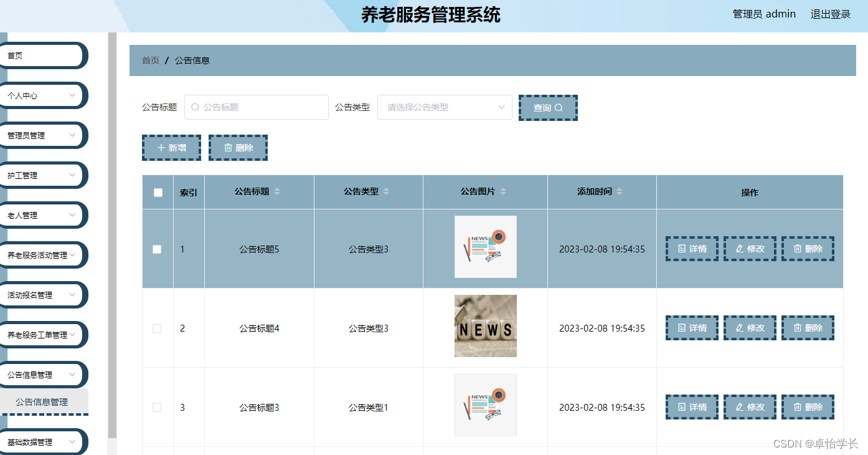This screenshot has width=868, height=455.
Task: Click the sidebar vertical scrollbar
Action: pos(112,235)
